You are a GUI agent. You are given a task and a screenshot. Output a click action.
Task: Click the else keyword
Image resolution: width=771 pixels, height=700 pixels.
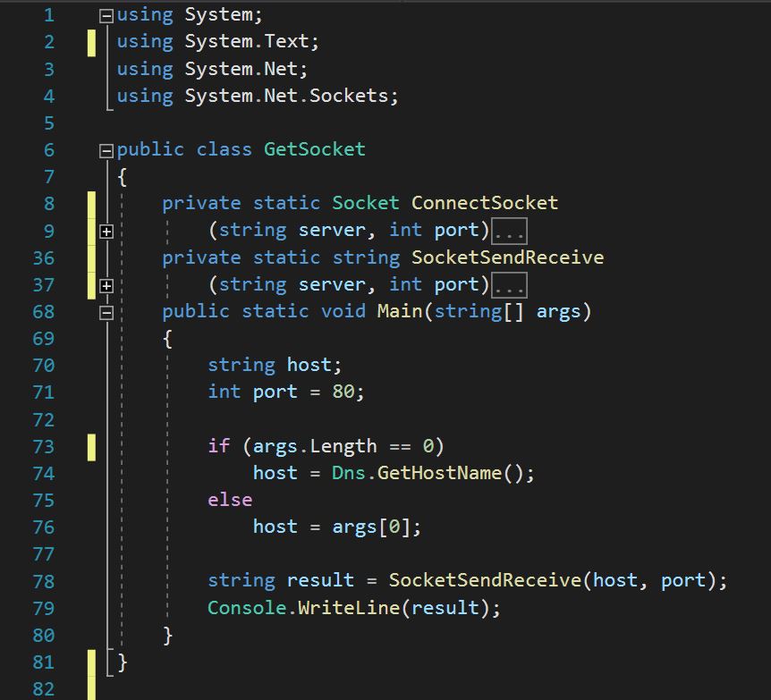click(230, 500)
